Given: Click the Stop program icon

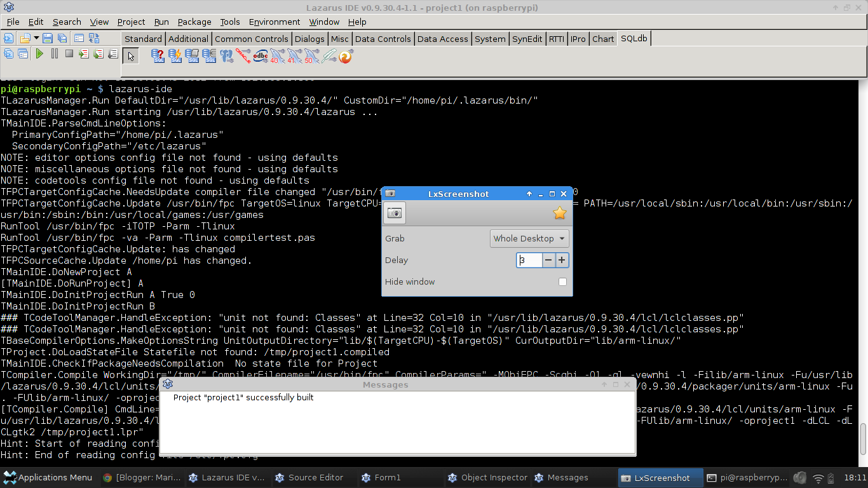Looking at the screenshot, I should 69,55.
